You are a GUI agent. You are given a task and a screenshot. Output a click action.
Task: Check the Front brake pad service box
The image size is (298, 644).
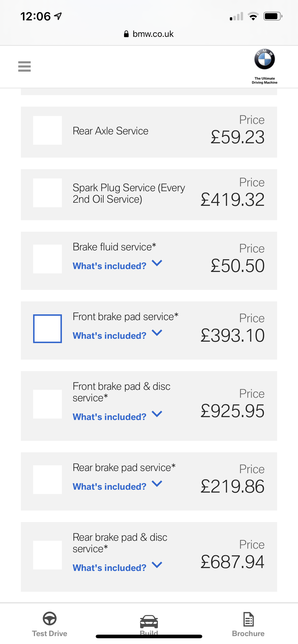47,328
